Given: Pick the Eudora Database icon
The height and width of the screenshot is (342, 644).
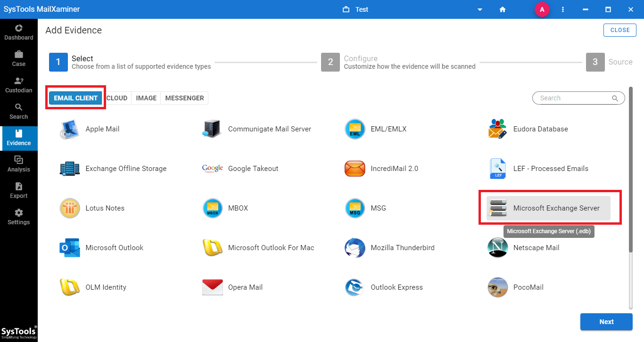Looking at the screenshot, I should point(498,129).
